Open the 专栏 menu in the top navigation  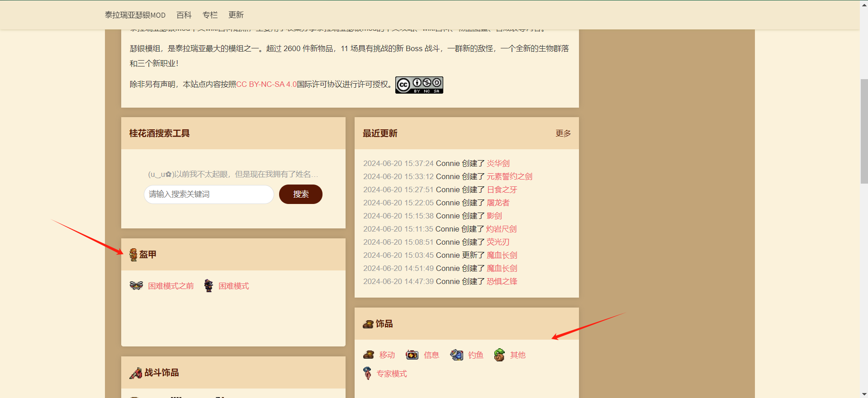click(x=210, y=15)
